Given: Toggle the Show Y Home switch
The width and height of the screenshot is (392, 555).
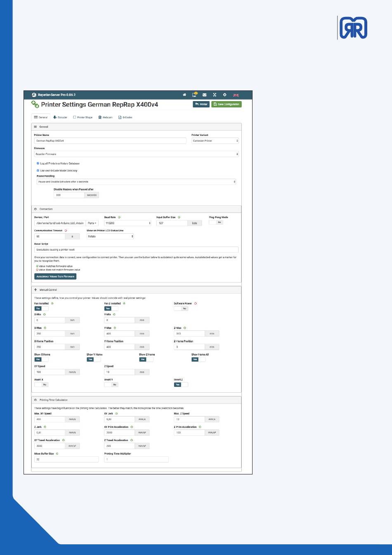Looking at the screenshot, I should click(94, 359).
